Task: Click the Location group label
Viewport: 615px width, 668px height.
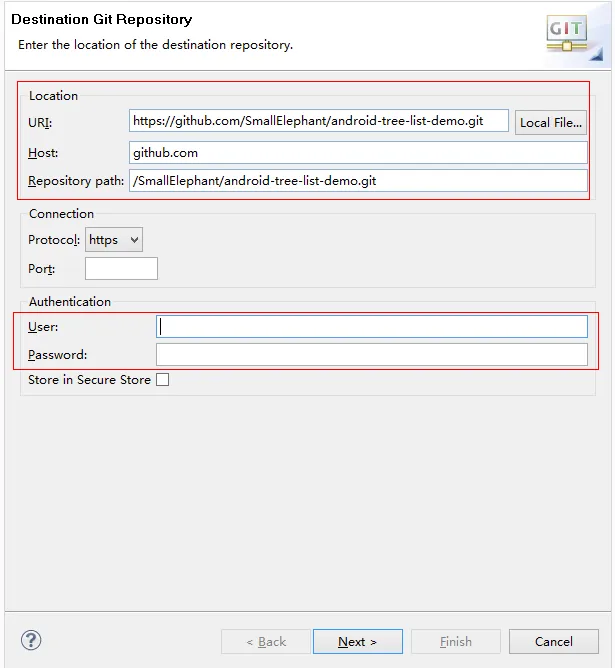Action: pyautogui.click(x=53, y=96)
